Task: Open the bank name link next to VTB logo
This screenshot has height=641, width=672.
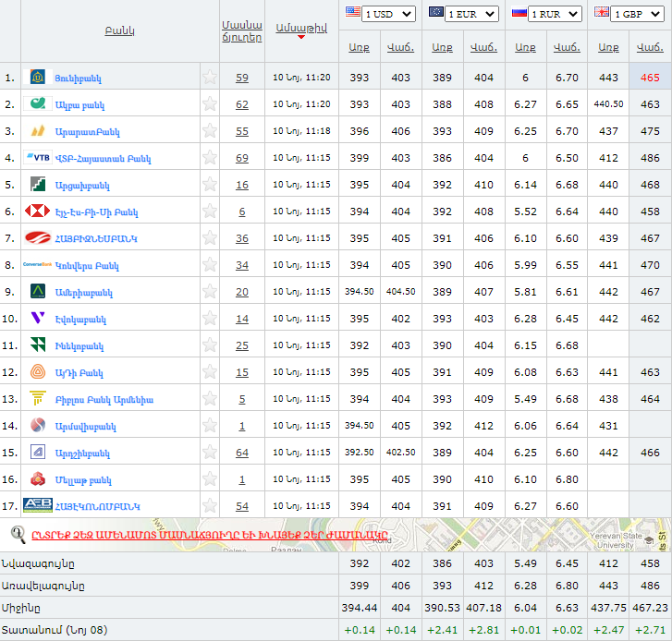Action: click(x=103, y=159)
